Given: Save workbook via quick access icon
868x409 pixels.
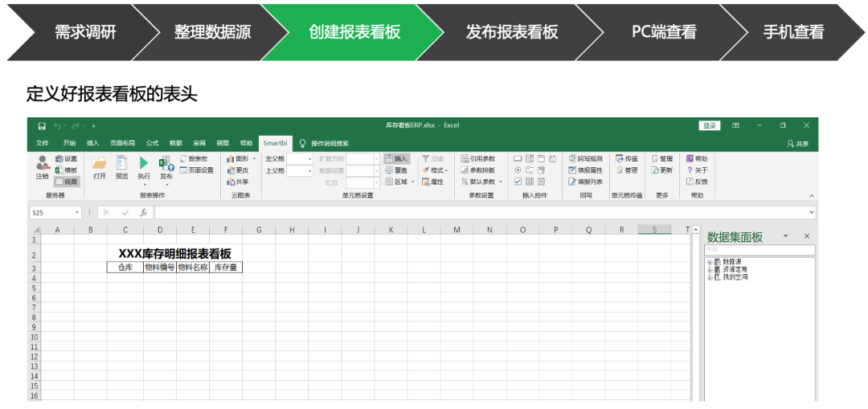Looking at the screenshot, I should (x=42, y=126).
